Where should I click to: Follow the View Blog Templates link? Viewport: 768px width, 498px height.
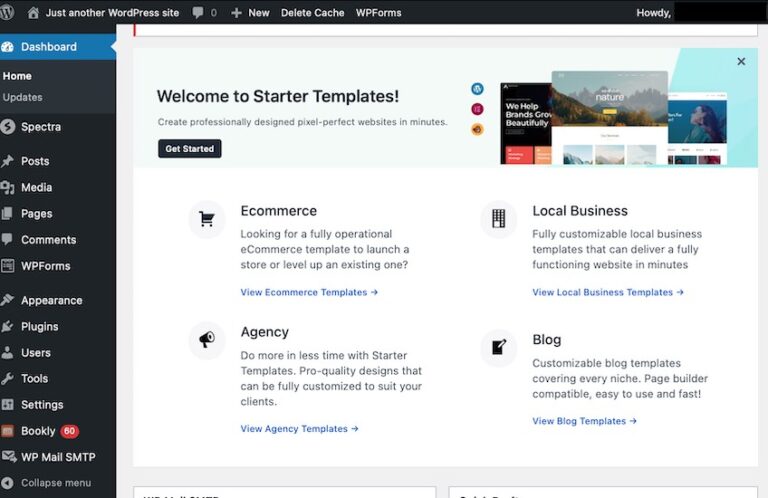tap(584, 421)
